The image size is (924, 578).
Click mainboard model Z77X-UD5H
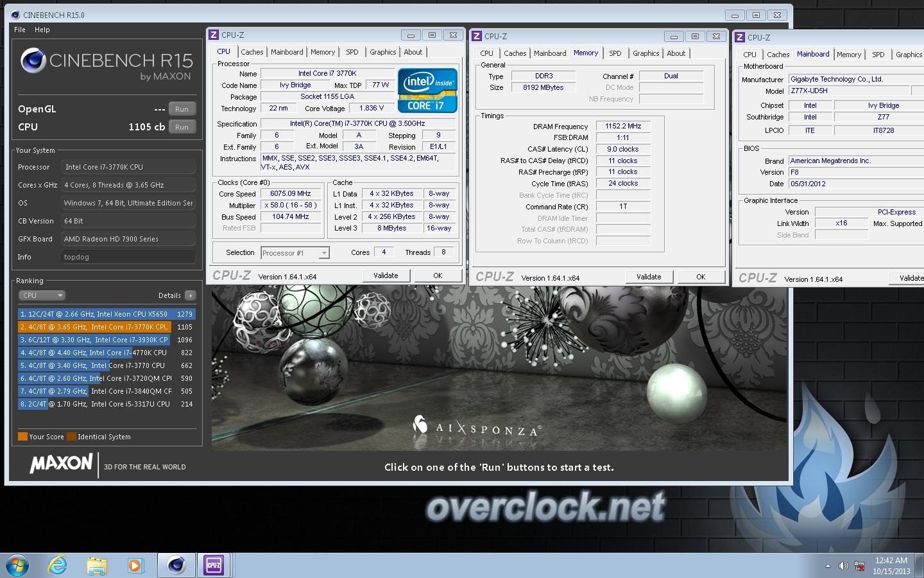click(850, 91)
